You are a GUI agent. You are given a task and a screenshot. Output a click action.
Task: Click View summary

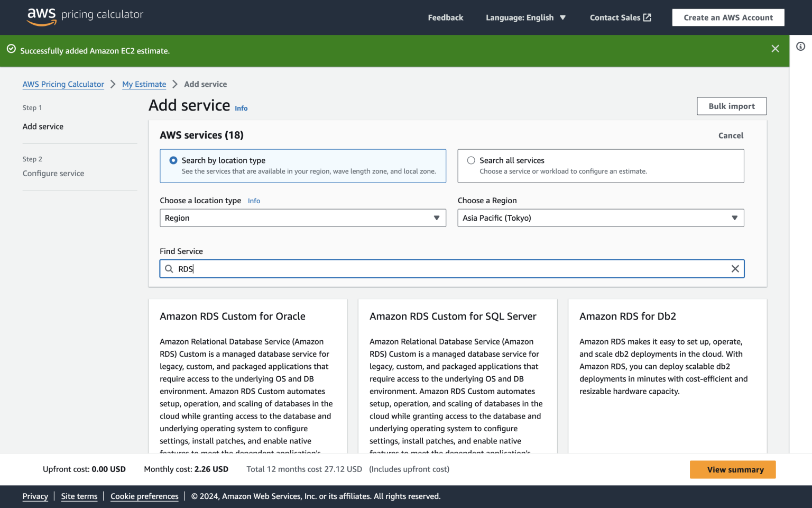point(732,469)
